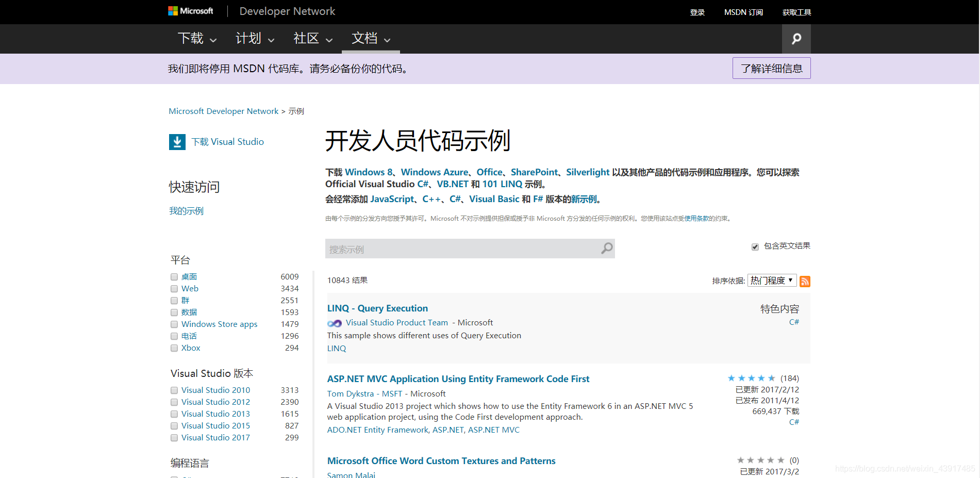
Task: Expand the 计划 navigation menu
Action: point(255,39)
